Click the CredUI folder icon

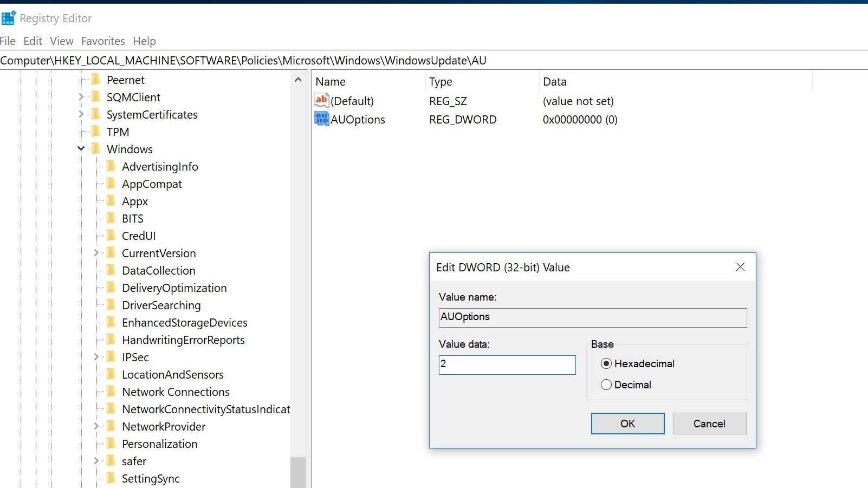(x=111, y=236)
